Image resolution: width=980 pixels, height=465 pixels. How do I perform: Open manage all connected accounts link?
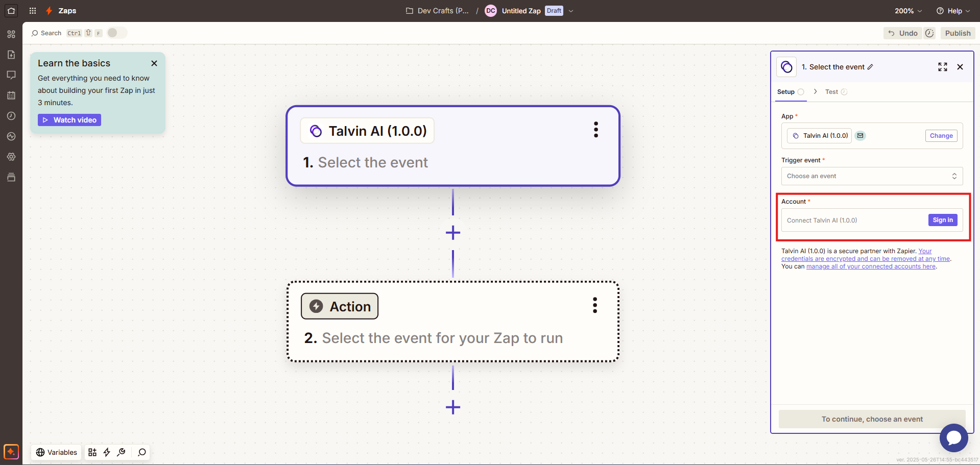point(871,266)
